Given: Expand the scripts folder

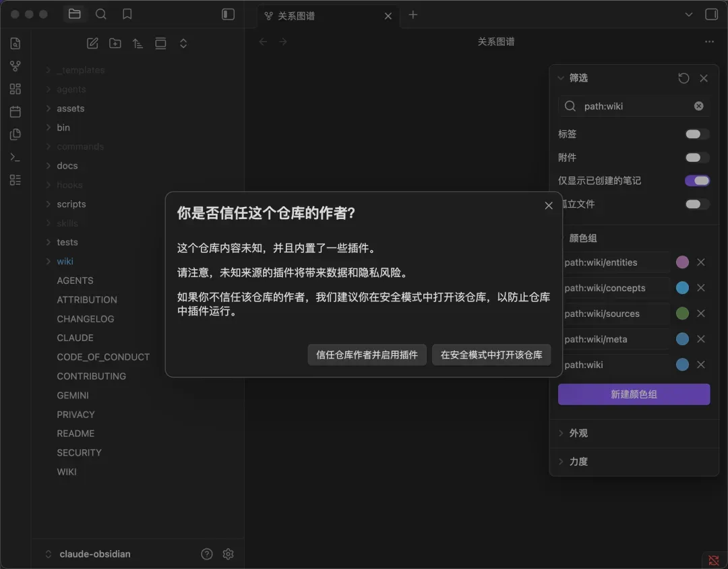Looking at the screenshot, I should [x=71, y=204].
